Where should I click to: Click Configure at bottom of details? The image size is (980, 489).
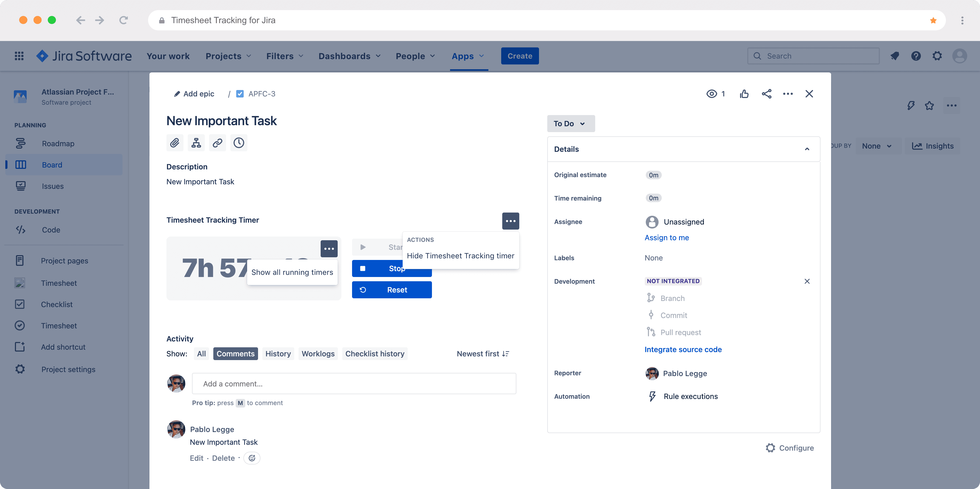pos(790,448)
